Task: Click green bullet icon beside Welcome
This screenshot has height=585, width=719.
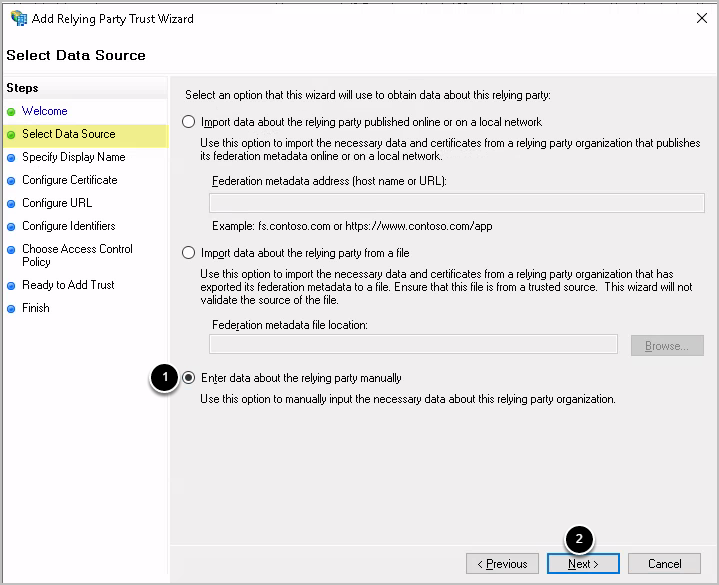Action: [11, 112]
